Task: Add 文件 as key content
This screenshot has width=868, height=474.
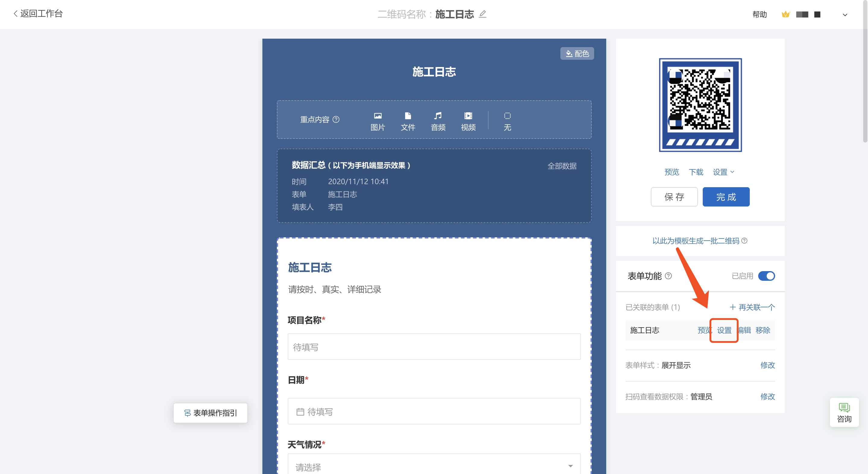Action: coord(408,121)
